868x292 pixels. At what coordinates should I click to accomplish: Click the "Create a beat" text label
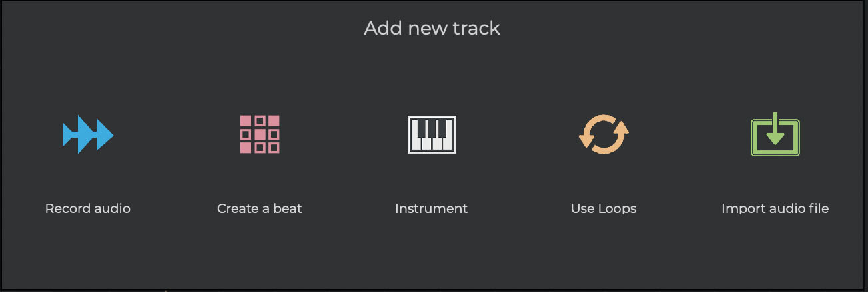coord(260,208)
